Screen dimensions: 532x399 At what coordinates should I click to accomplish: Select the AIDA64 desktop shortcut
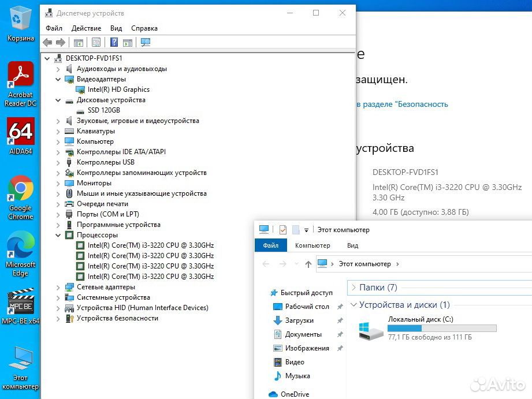point(20,136)
